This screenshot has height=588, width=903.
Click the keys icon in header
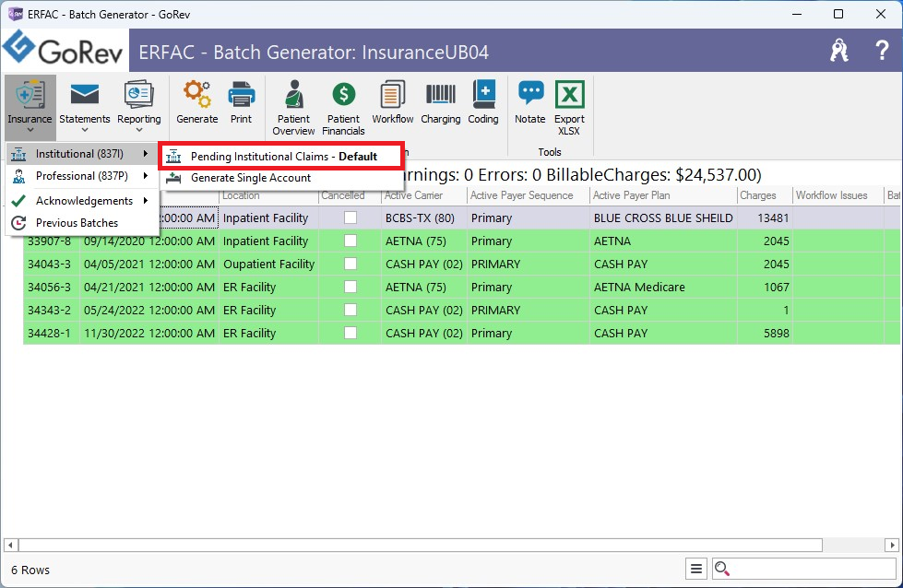pyautogui.click(x=839, y=51)
